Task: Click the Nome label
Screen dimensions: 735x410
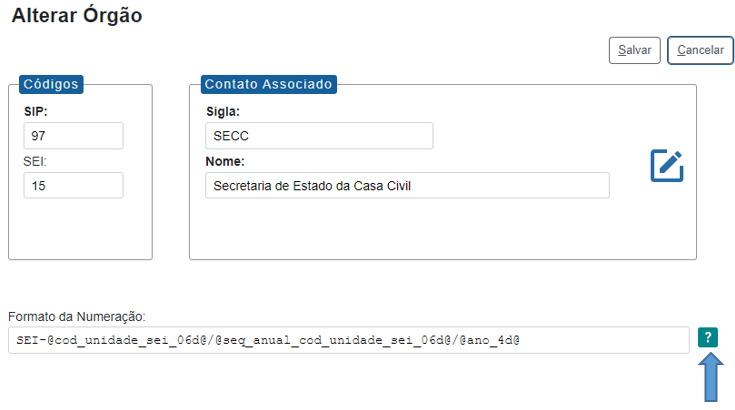Action: click(x=226, y=161)
